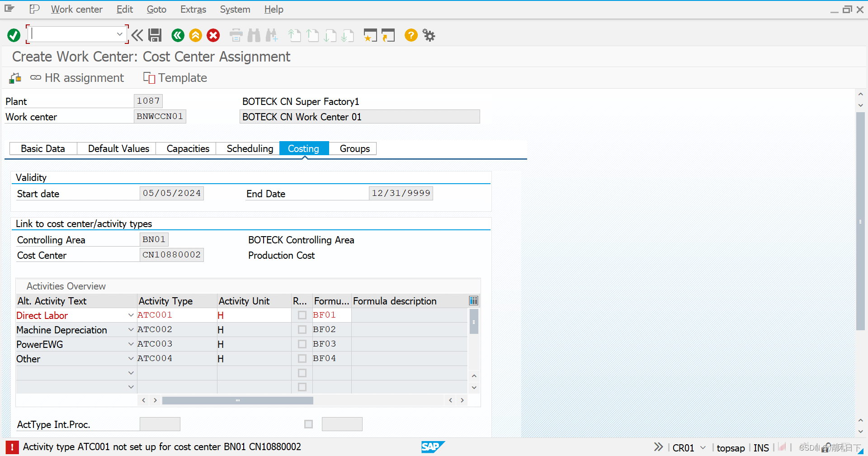Screen dimensions: 868x456
Task: Click the activities table vertical scrollbar thumb
Action: click(x=474, y=322)
